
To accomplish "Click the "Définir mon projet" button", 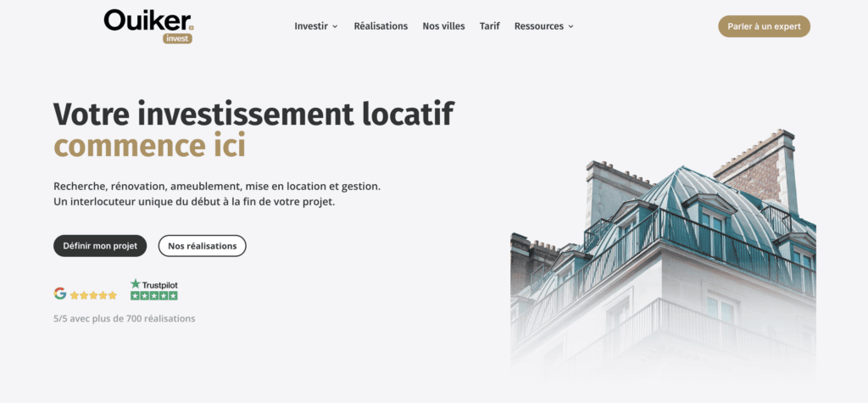I will (100, 246).
